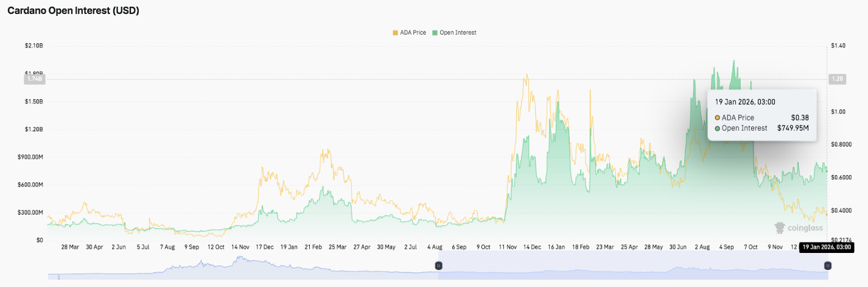Click the black 19 Jan 2026 crosshair date label

click(x=825, y=247)
